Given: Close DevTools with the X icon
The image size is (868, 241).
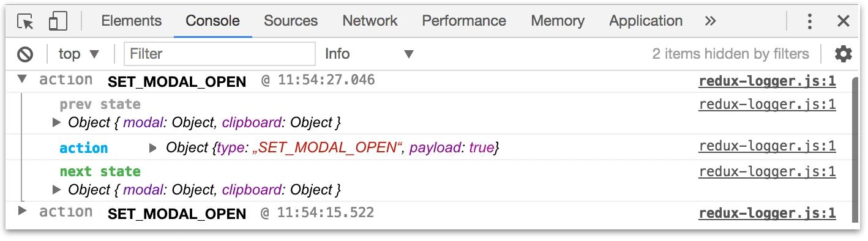Looking at the screenshot, I should pyautogui.click(x=844, y=21).
